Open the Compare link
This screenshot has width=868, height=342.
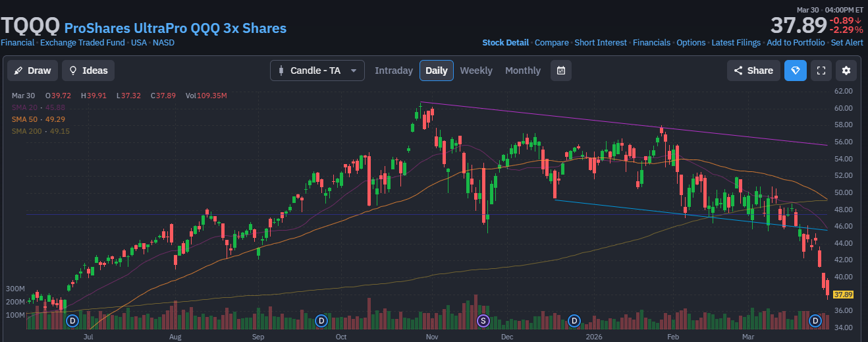[x=552, y=43]
